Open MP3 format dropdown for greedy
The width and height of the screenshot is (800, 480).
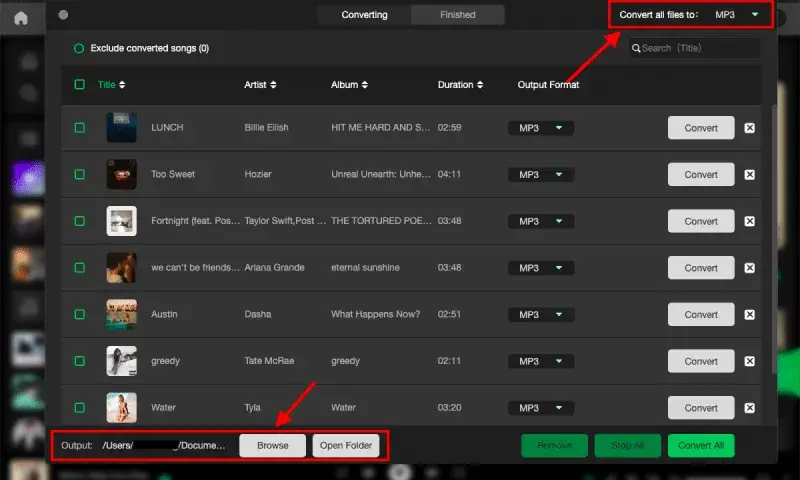pyautogui.click(x=541, y=361)
